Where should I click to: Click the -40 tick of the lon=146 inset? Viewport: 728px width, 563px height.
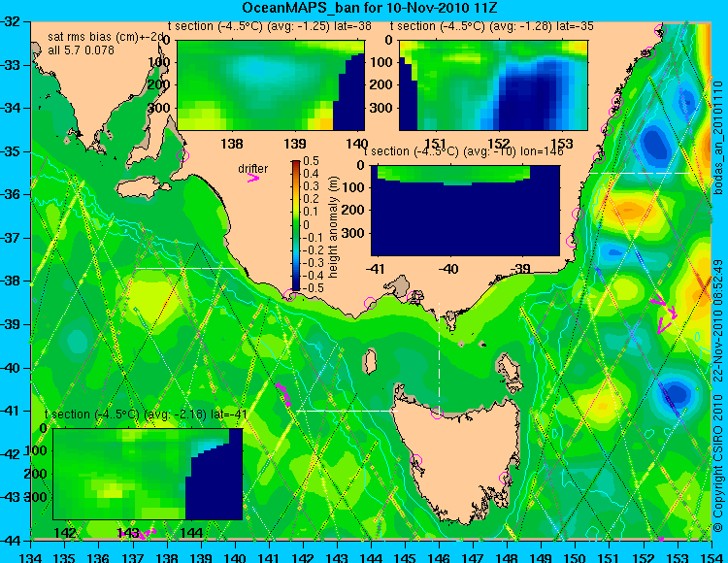coord(448,269)
